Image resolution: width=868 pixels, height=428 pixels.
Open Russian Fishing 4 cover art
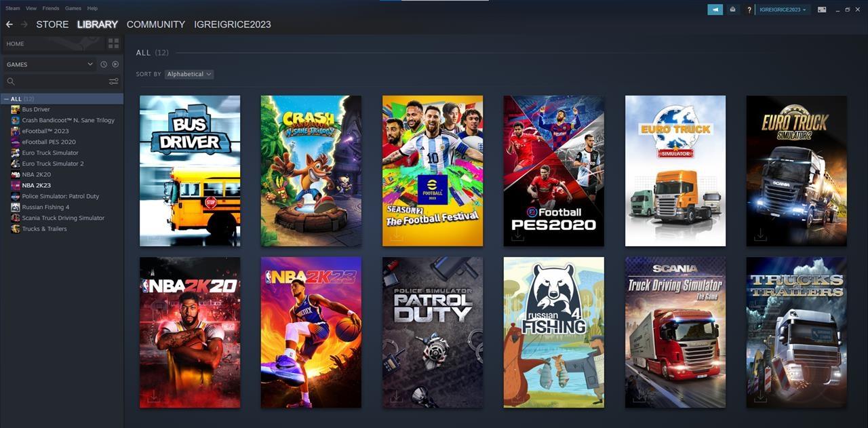554,332
